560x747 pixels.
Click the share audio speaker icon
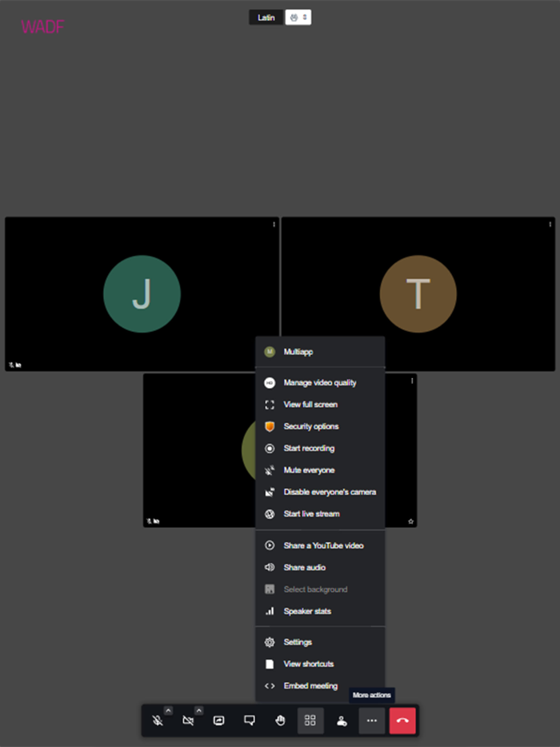tap(270, 567)
